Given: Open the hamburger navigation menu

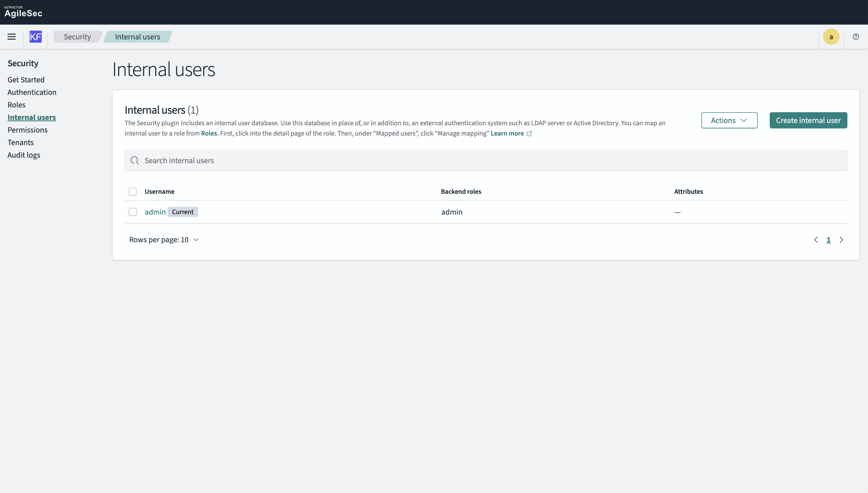Looking at the screenshot, I should (12, 37).
